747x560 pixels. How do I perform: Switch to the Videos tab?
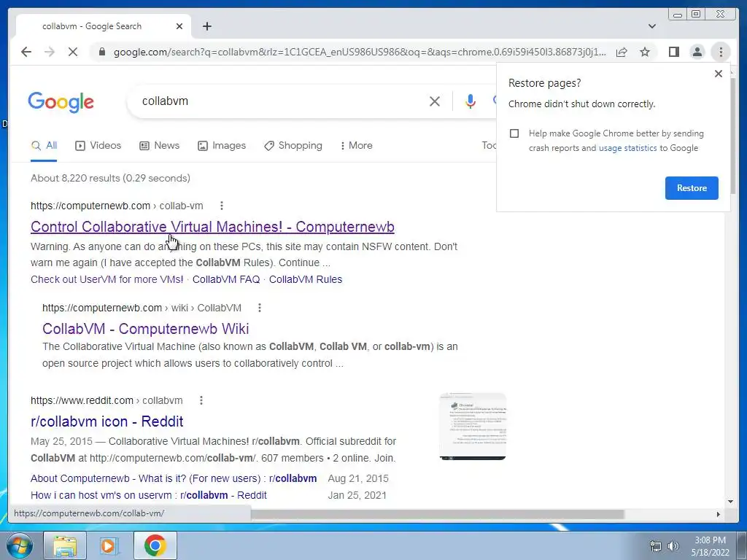[98, 146]
